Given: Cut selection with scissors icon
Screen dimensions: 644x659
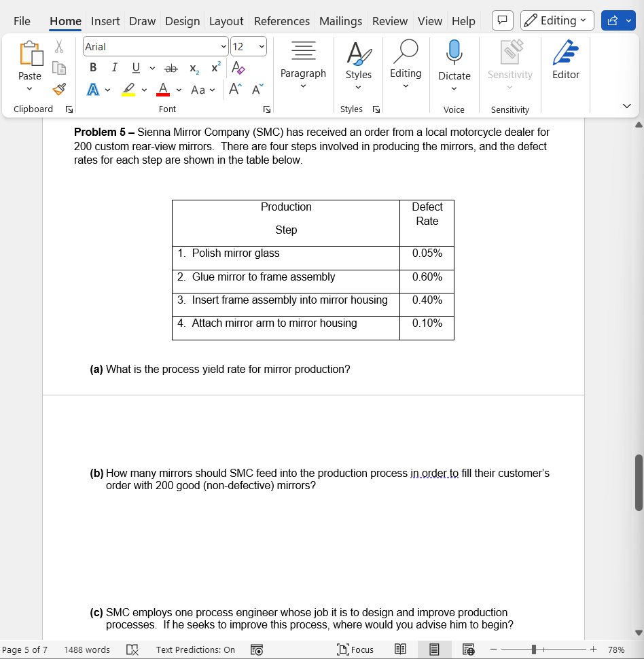Looking at the screenshot, I should click(59, 47).
